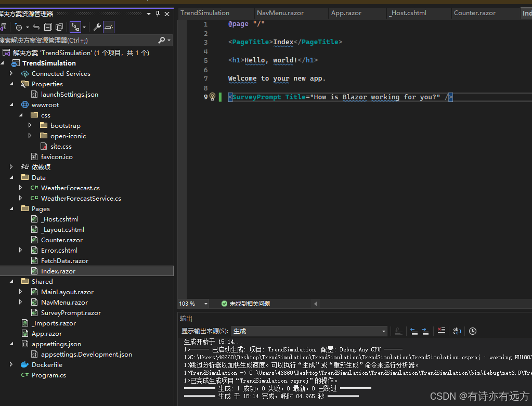Select Index.razor in the tree
This screenshot has height=406, width=532.
(x=58, y=271)
